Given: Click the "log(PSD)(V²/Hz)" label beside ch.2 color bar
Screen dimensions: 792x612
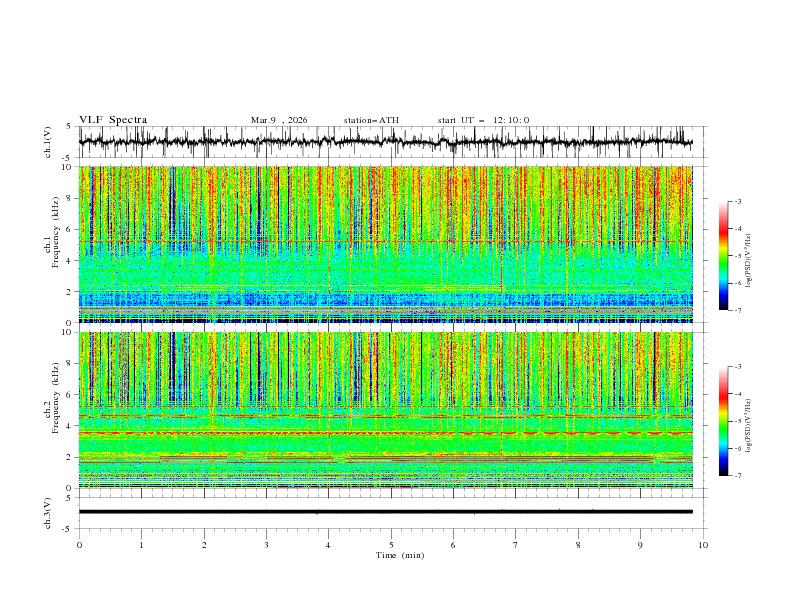Looking at the screenshot, I should 749,425.
